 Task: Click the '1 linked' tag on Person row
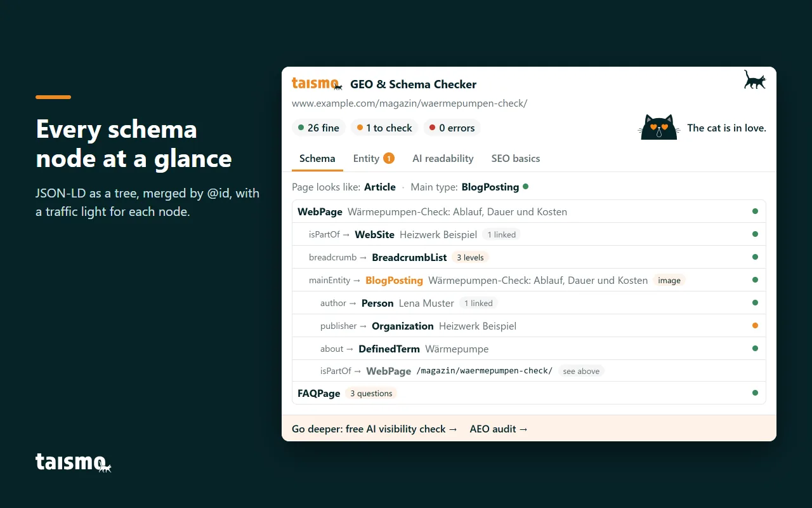coord(478,303)
